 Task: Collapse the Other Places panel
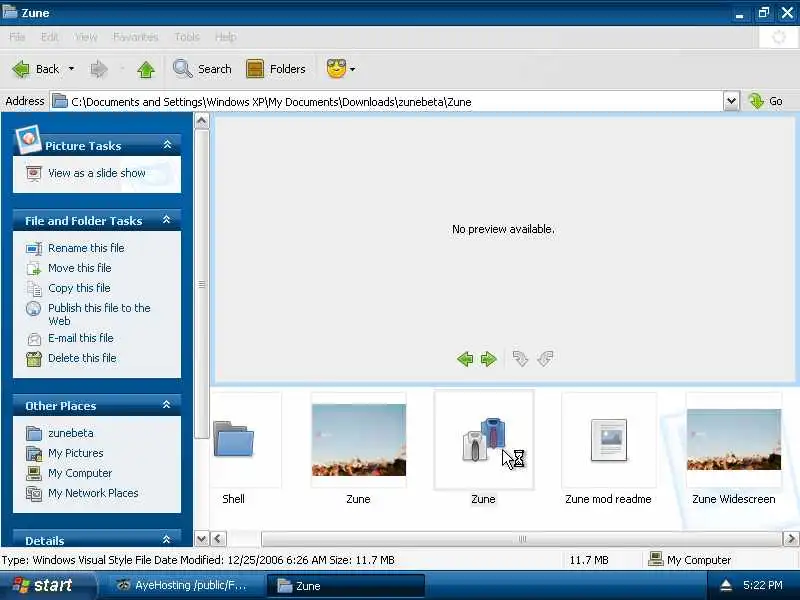tap(166, 405)
